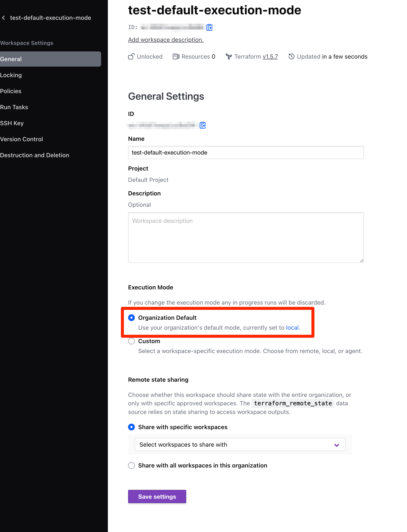Open the Version Control settings section
This screenshot has height=532, width=407.
click(21, 139)
